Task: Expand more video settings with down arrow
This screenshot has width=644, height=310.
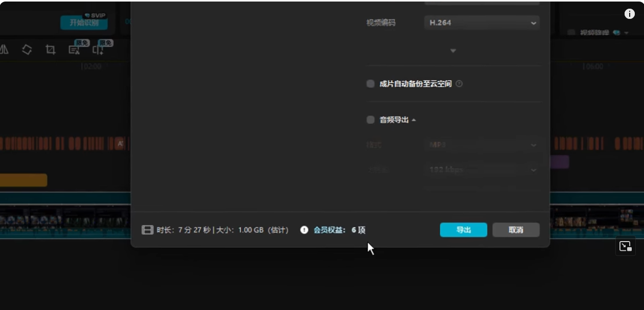Action: pos(452,51)
